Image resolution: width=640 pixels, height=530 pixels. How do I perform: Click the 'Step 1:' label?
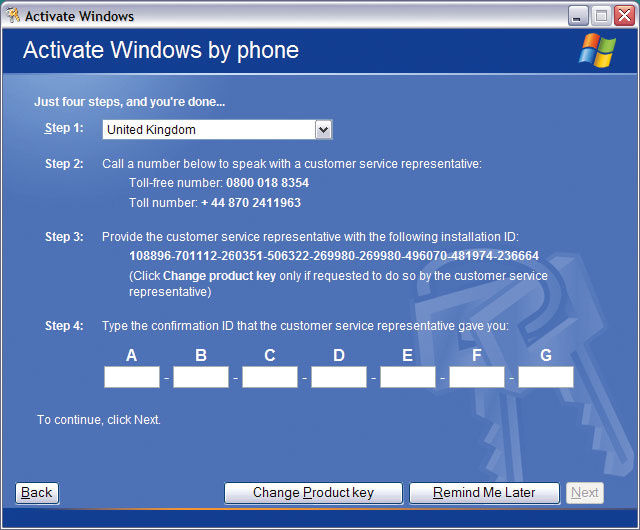click(64, 128)
